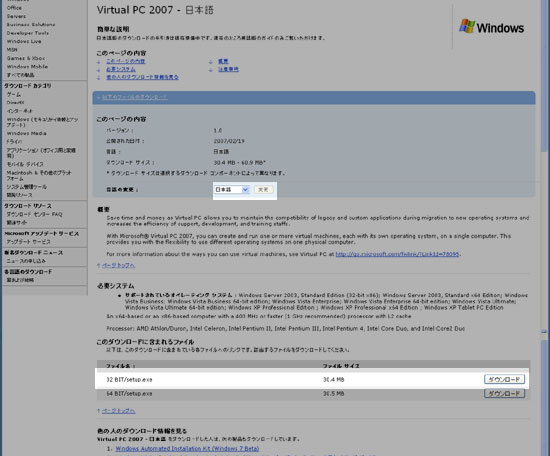Open the Servers sidebar link
Screen dimensions: 550x456
[x=16, y=16]
